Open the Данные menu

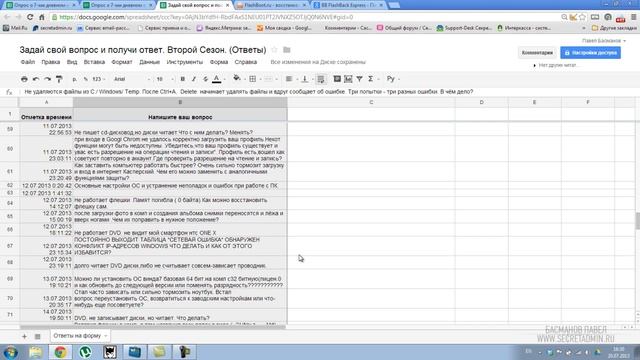pyautogui.click(x=149, y=62)
